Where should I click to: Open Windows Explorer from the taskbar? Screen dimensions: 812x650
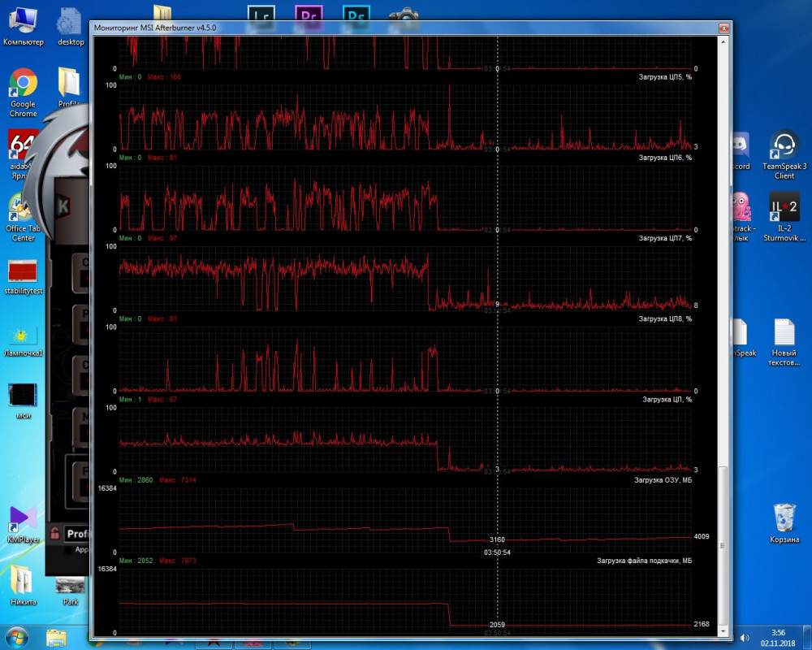(x=56, y=637)
